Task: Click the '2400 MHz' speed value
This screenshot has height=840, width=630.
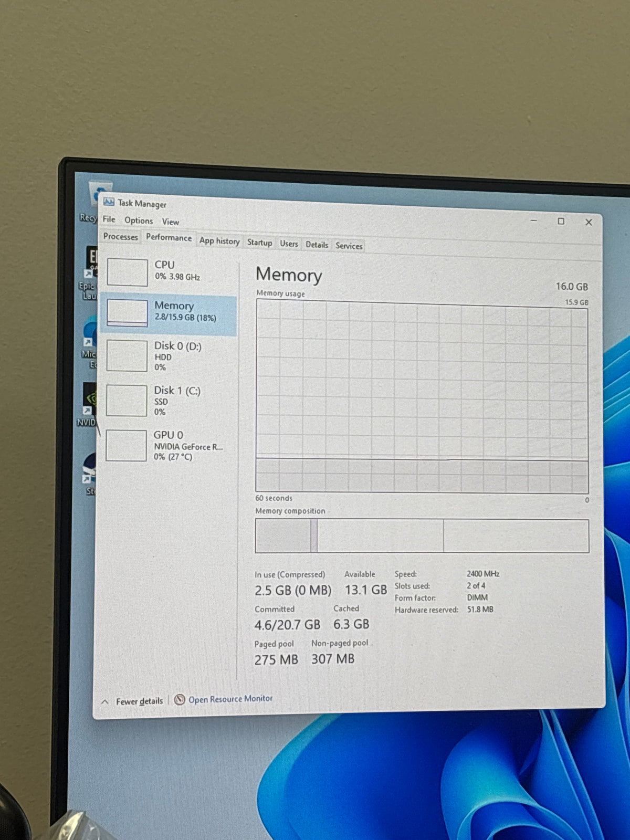Action: tap(483, 574)
